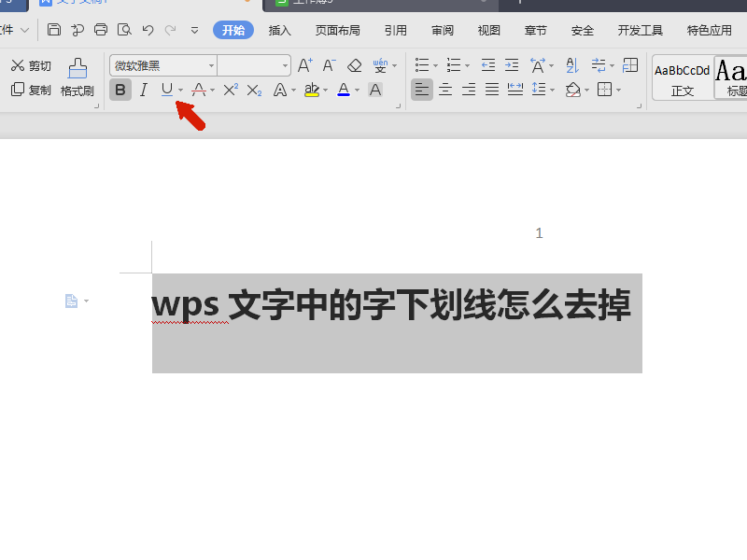Click the selected heading text in document
Image resolution: width=747 pixels, height=560 pixels.
click(x=391, y=305)
